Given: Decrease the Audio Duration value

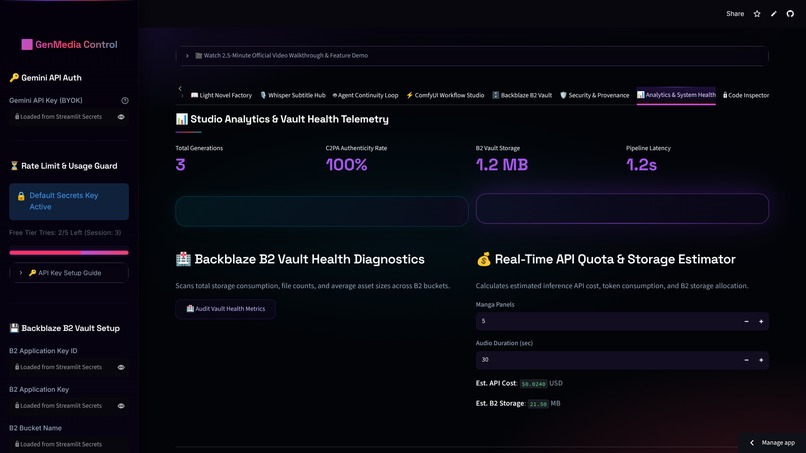Looking at the screenshot, I should tap(746, 360).
